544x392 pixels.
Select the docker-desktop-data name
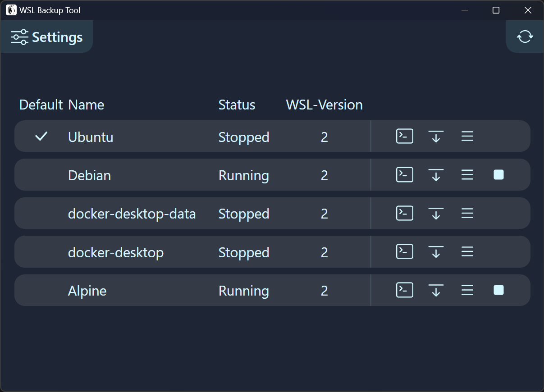132,214
